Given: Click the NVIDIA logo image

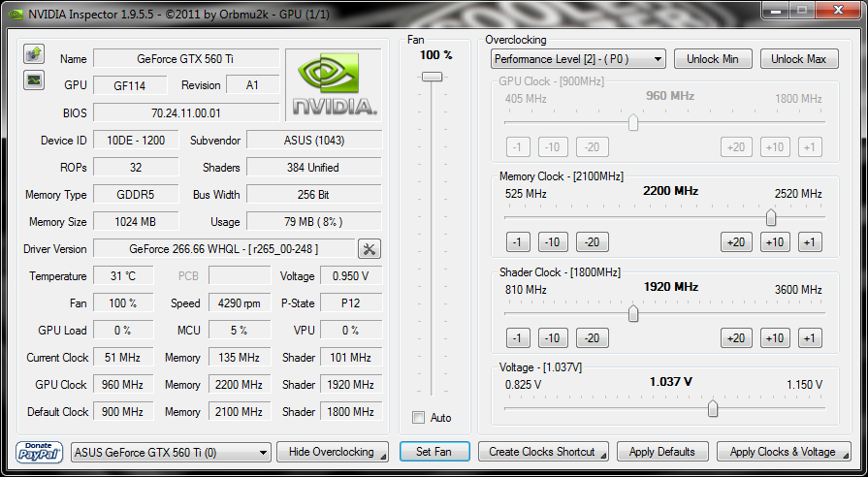Looking at the screenshot, I should point(334,84).
